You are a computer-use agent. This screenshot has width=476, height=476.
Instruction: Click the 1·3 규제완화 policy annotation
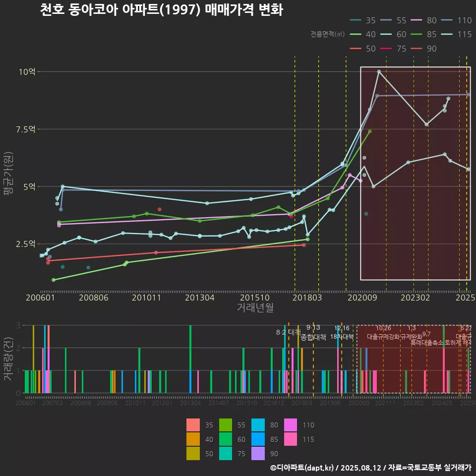[412, 332]
